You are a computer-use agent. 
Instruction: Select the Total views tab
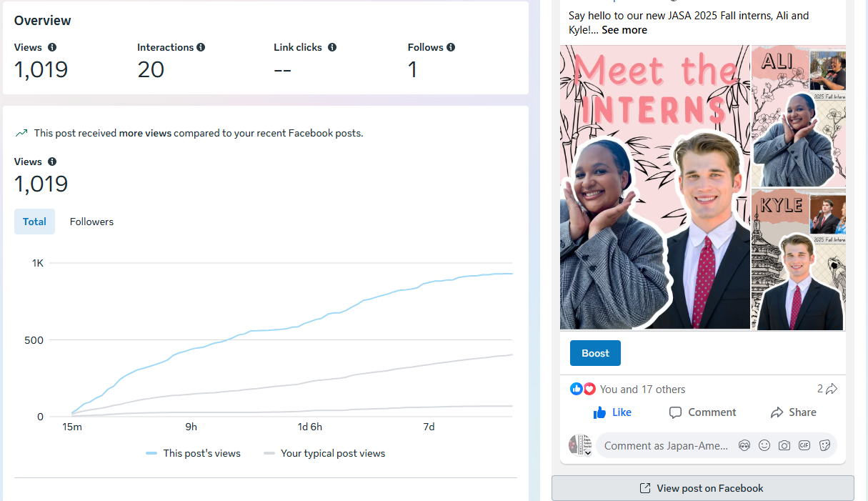point(34,222)
